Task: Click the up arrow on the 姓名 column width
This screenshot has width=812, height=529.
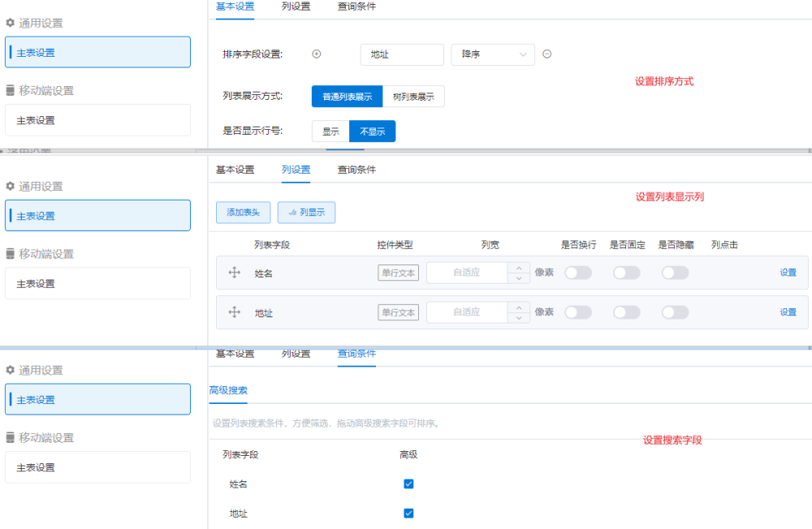Action: (x=519, y=267)
